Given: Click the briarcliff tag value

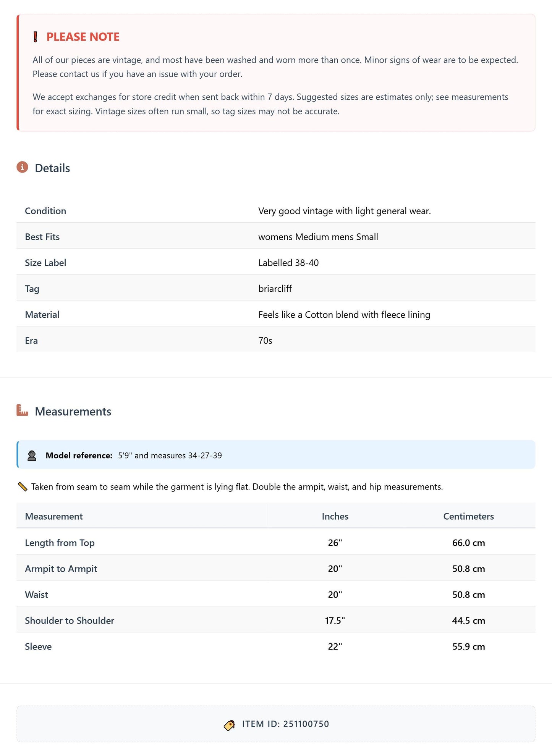Looking at the screenshot, I should tap(275, 289).
